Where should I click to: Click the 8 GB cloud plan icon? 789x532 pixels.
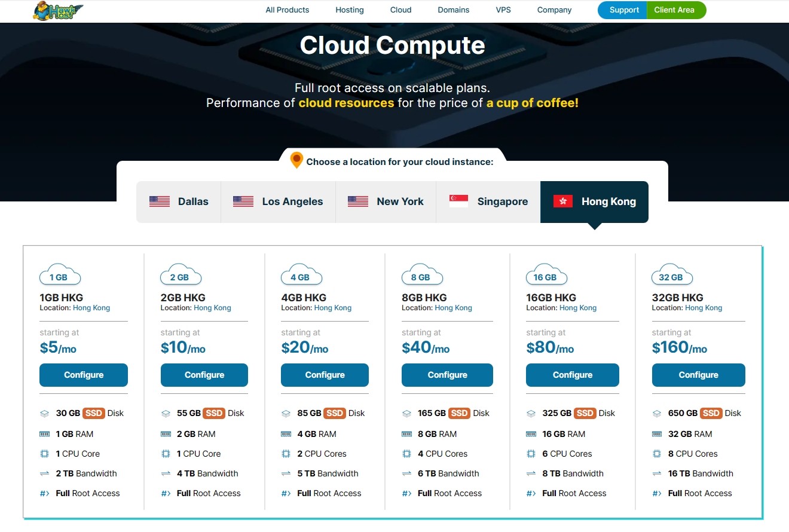click(x=422, y=276)
